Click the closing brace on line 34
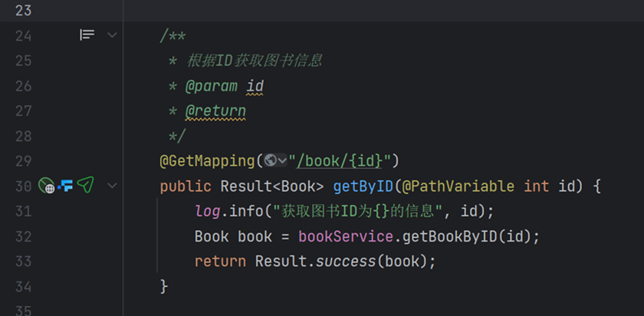 pos(164,286)
